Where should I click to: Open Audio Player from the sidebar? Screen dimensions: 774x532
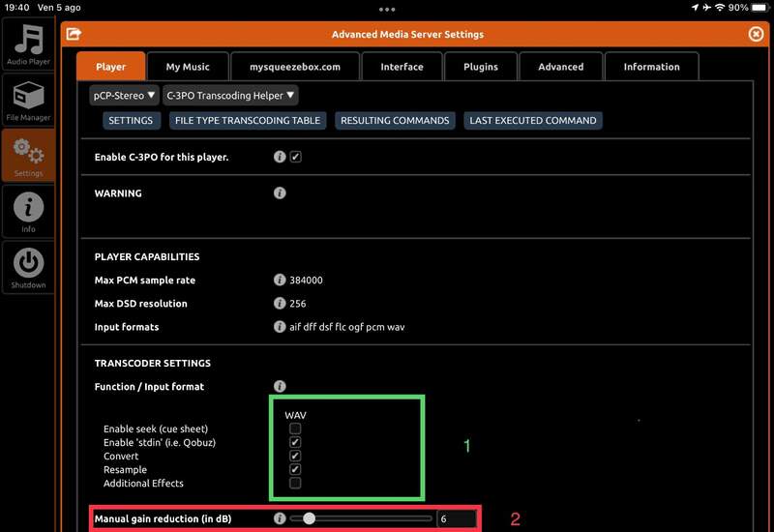[28, 44]
